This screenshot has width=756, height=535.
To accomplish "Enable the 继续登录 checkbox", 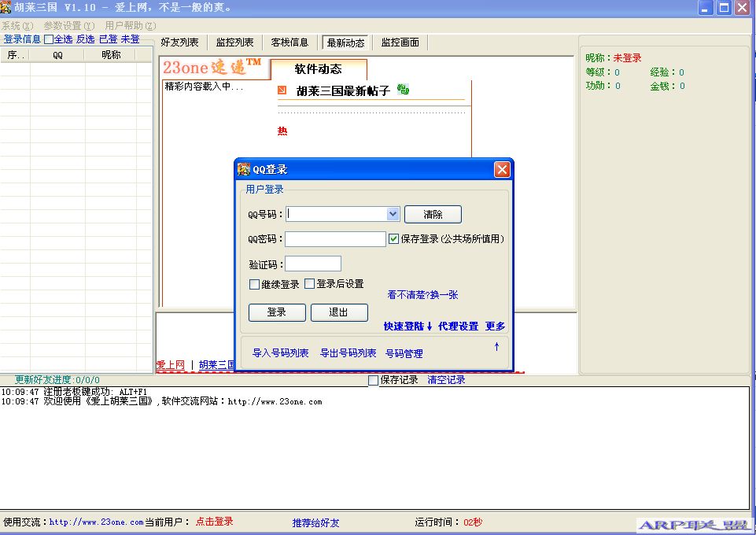I will pyautogui.click(x=254, y=285).
